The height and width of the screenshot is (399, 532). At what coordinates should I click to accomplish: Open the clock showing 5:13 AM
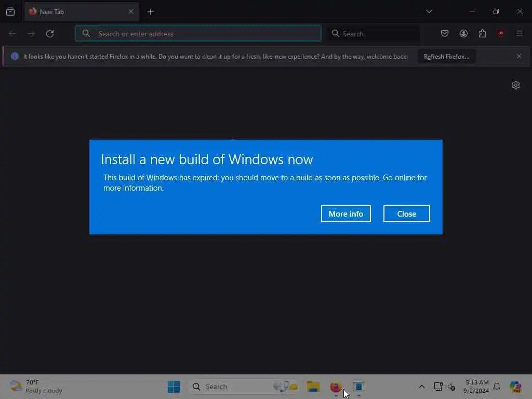477,387
